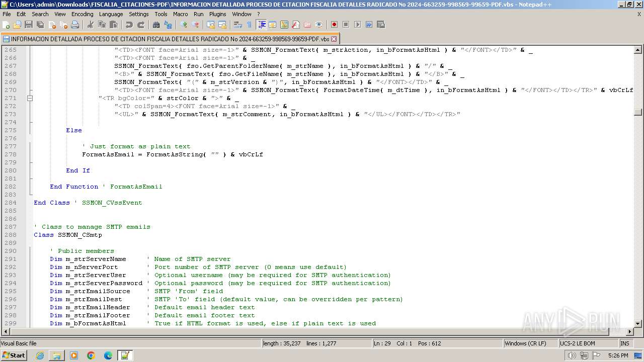Open the File menu
644x362 pixels.
coord(7,14)
